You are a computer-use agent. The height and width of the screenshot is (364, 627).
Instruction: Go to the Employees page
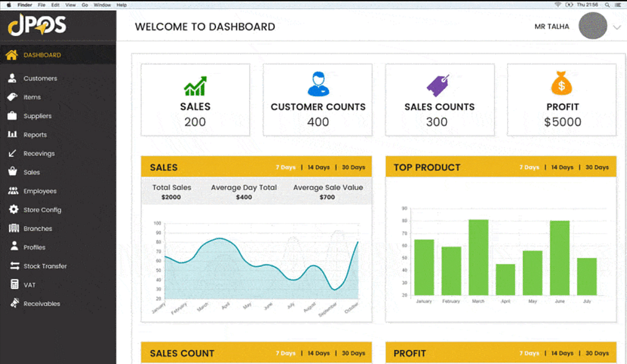(x=40, y=191)
